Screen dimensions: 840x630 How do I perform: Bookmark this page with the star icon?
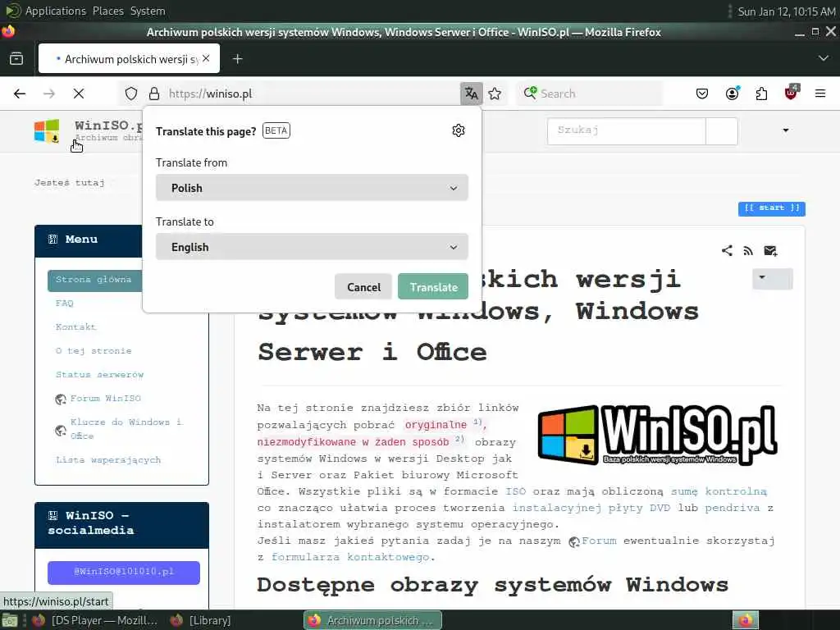[x=495, y=94]
